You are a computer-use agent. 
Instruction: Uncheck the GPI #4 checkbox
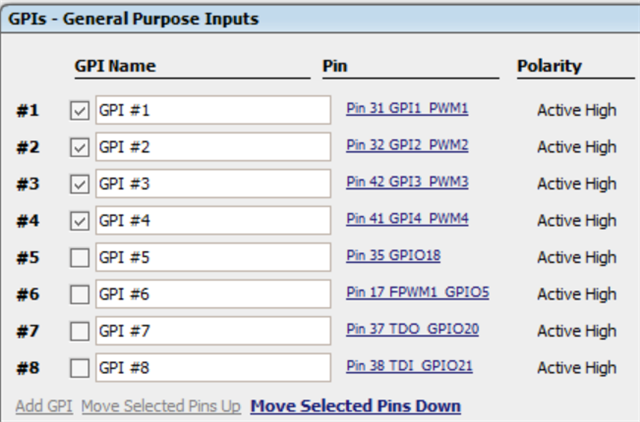[80, 221]
